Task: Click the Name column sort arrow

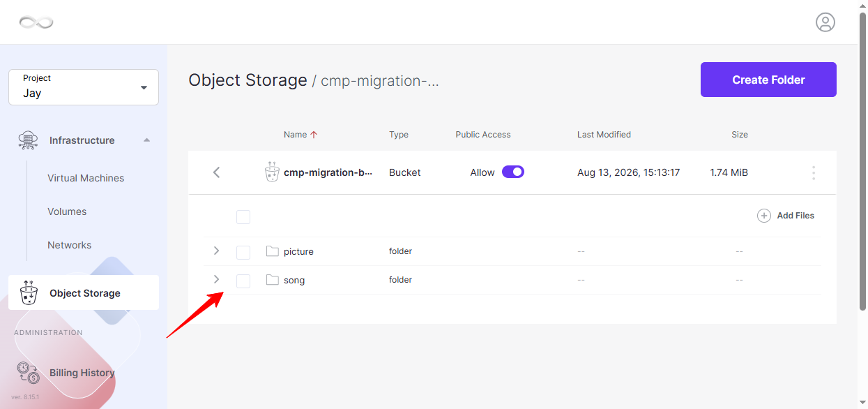Action: (314, 135)
